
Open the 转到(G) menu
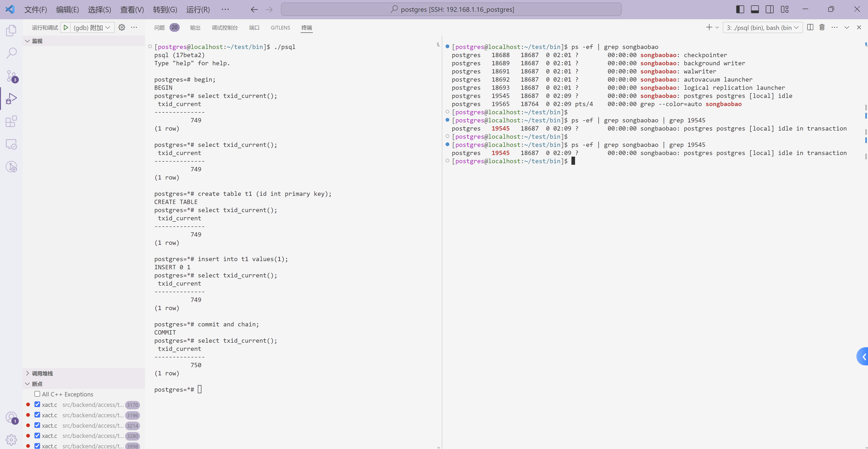click(x=165, y=10)
